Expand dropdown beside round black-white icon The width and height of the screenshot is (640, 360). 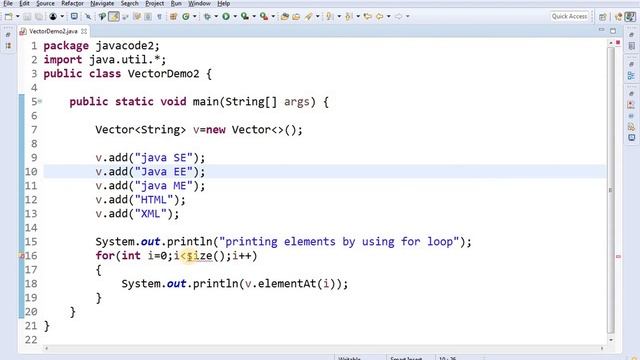pyautogui.click(x=62, y=16)
